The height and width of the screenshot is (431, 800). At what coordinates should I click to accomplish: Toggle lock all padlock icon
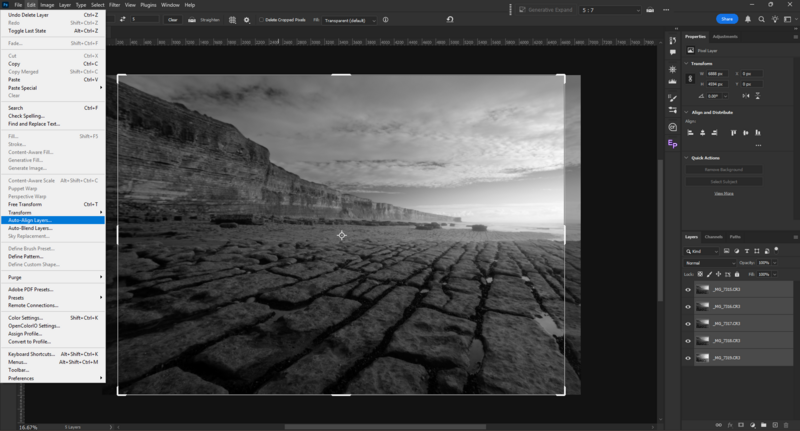pyautogui.click(x=737, y=274)
